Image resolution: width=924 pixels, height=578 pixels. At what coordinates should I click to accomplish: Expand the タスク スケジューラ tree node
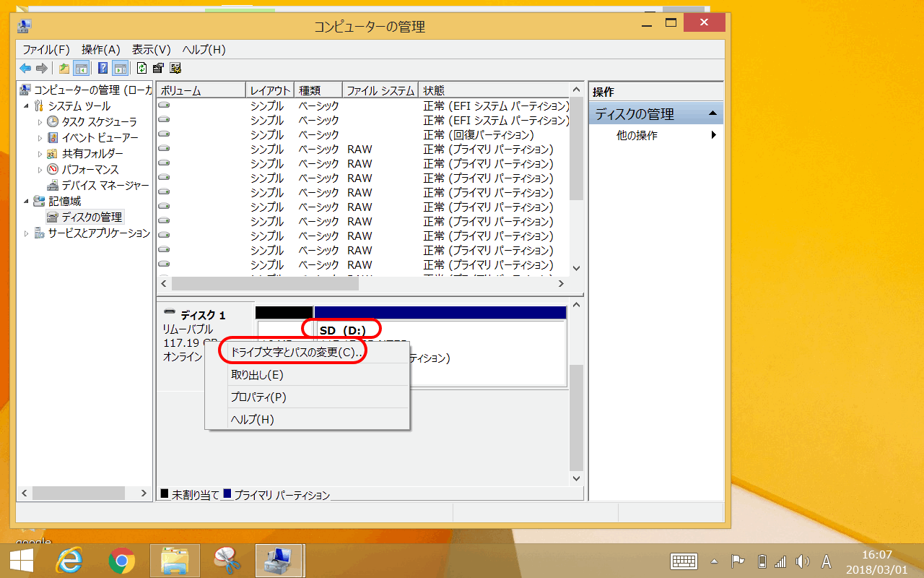(x=40, y=122)
